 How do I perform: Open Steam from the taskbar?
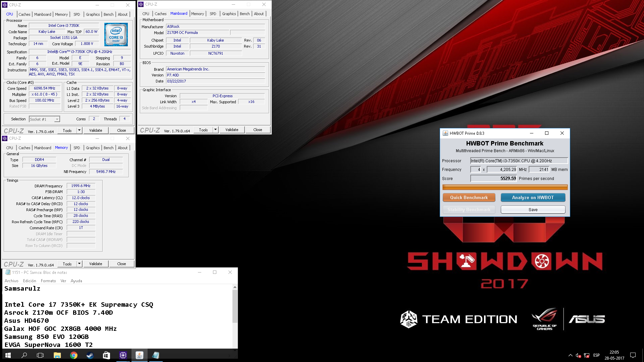click(90, 355)
